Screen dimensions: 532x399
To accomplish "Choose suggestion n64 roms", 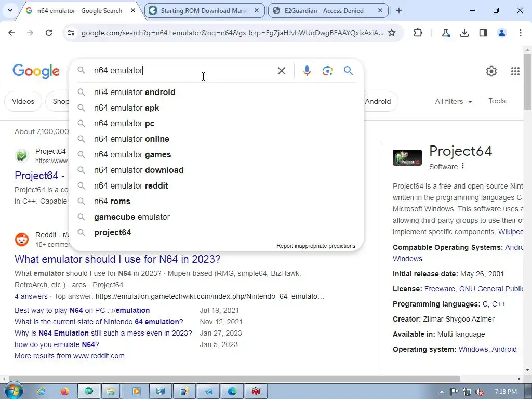I will coord(216,202).
